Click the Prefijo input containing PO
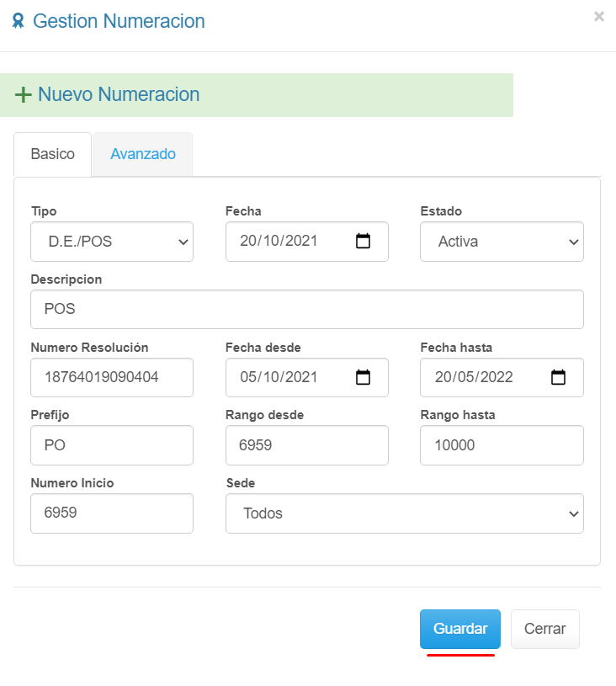 [112, 445]
